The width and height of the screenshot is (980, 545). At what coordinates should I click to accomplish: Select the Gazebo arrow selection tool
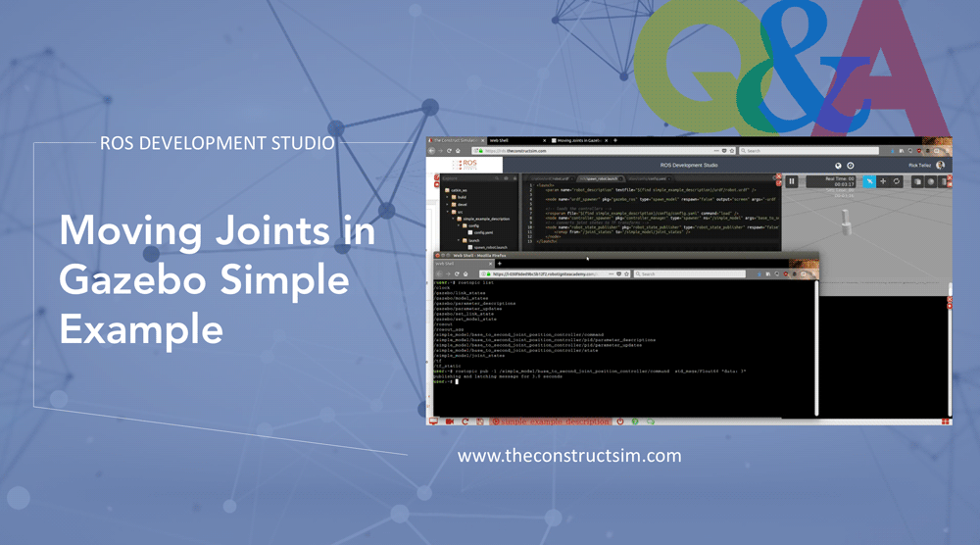coord(869,181)
